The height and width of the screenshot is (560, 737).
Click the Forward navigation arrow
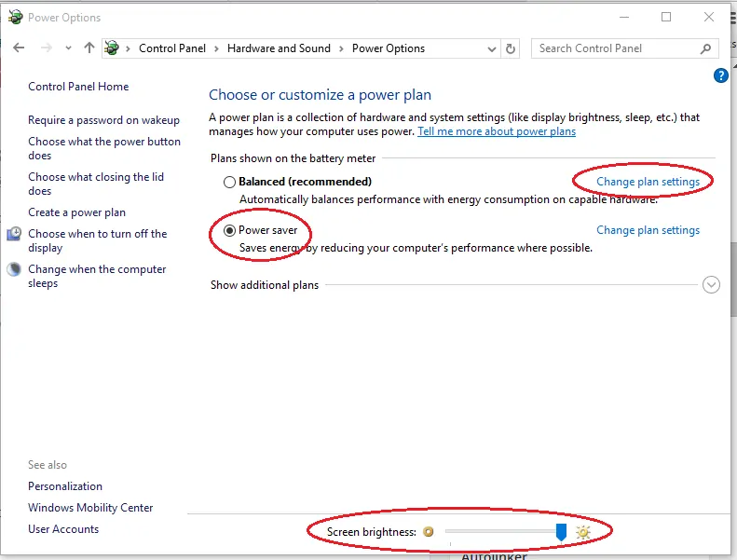[x=46, y=48]
